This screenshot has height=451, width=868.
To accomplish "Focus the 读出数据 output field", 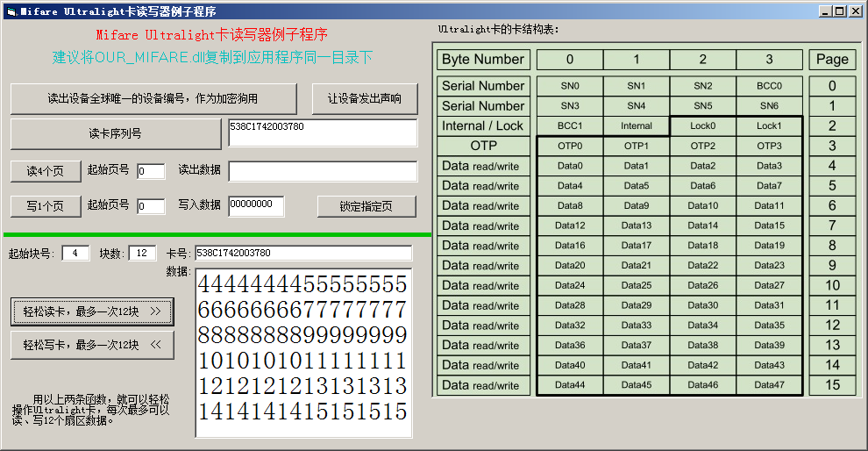I will click(323, 171).
